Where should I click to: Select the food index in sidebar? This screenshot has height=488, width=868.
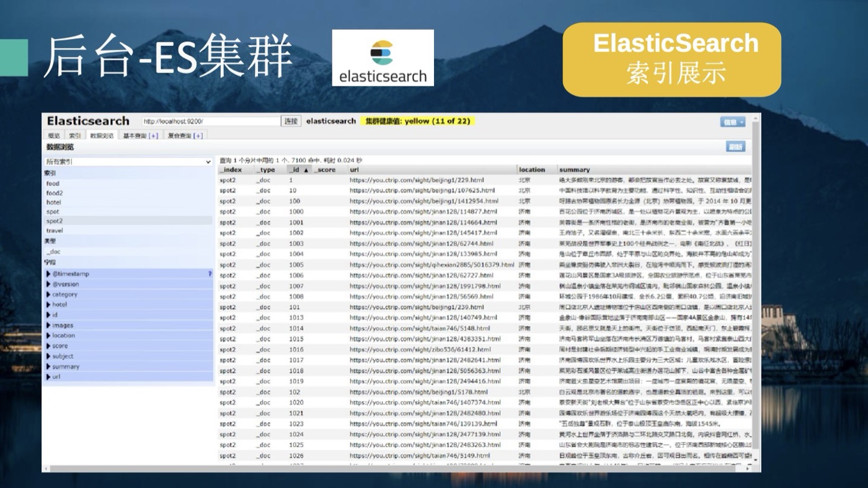tap(53, 184)
